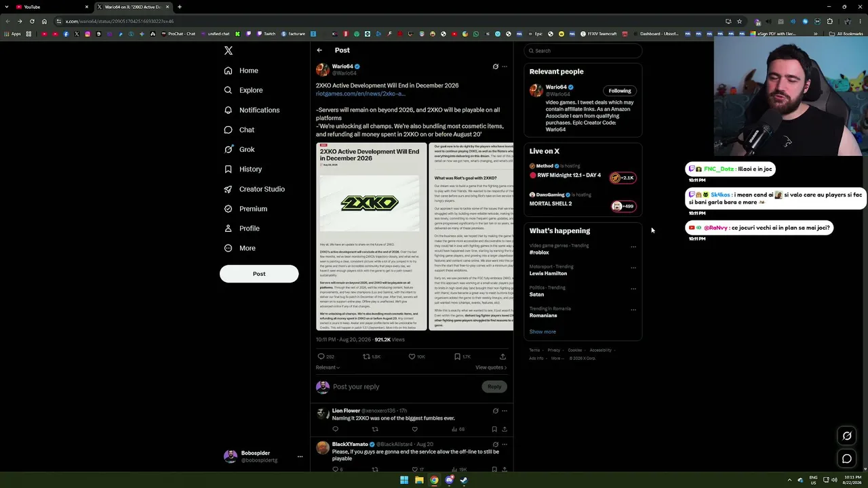Open Creator Studio in the sidebar

pyautogui.click(x=254, y=189)
